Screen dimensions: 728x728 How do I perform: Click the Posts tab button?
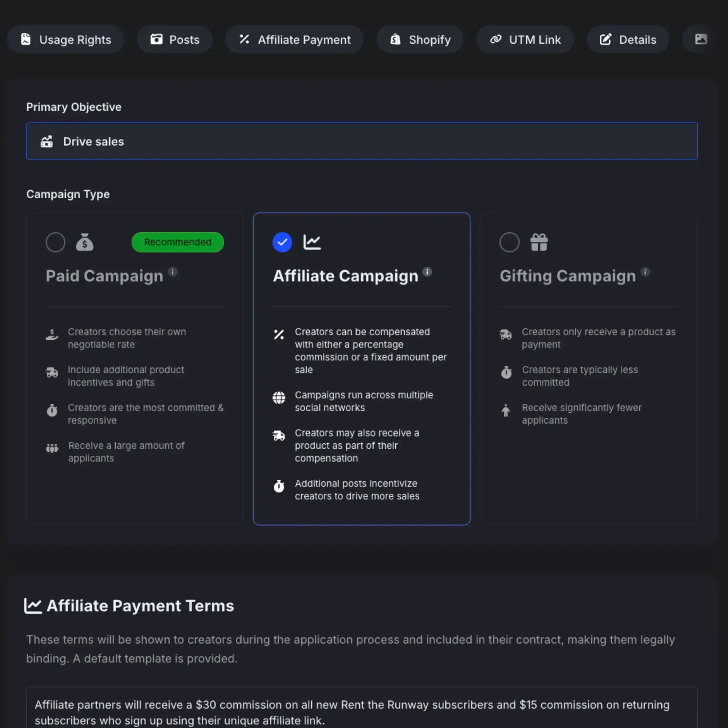(x=174, y=40)
